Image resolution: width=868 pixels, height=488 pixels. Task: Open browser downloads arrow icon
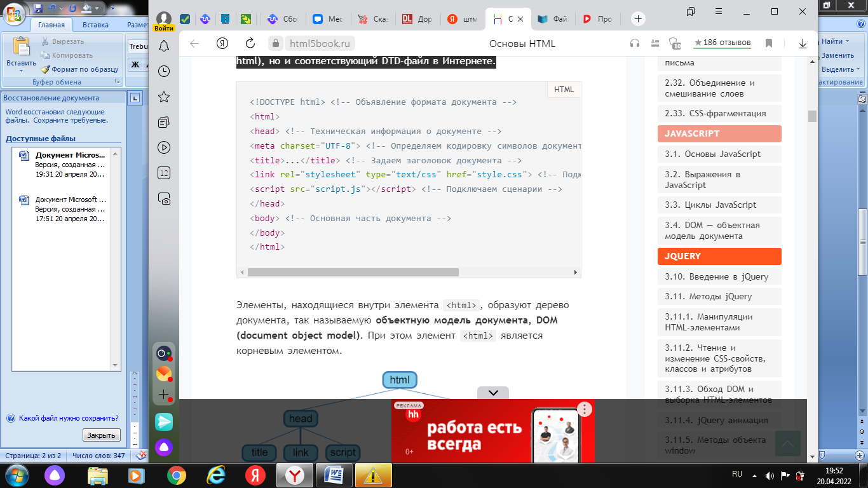[803, 43]
